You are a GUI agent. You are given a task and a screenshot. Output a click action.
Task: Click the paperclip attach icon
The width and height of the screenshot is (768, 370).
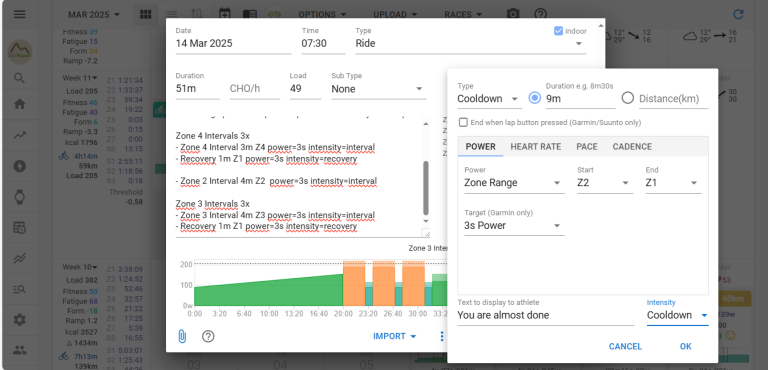[x=182, y=336]
